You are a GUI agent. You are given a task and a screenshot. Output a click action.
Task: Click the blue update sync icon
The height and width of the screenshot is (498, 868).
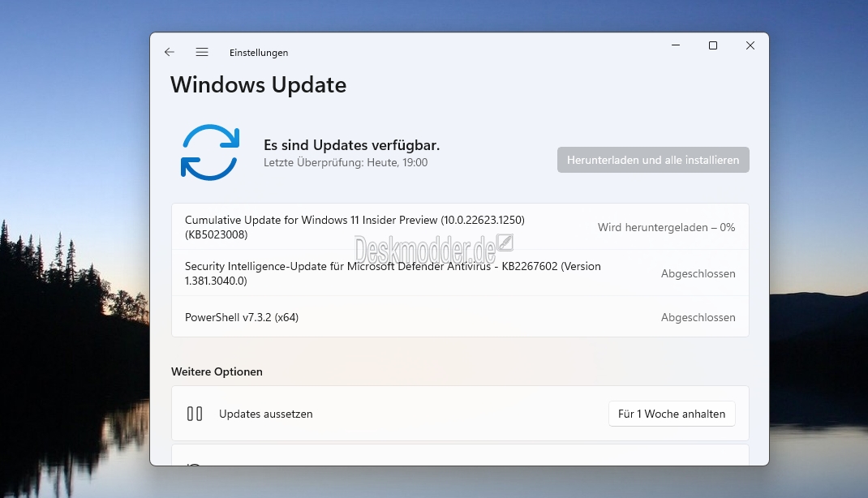(210, 152)
